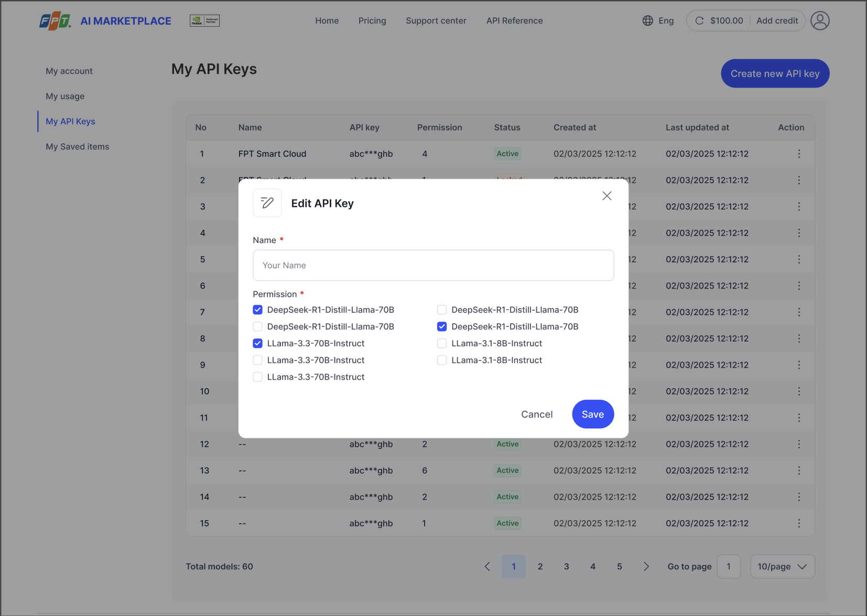Click FPT Smart Cloud name in row 1
This screenshot has height=616, width=867.
[x=272, y=154]
